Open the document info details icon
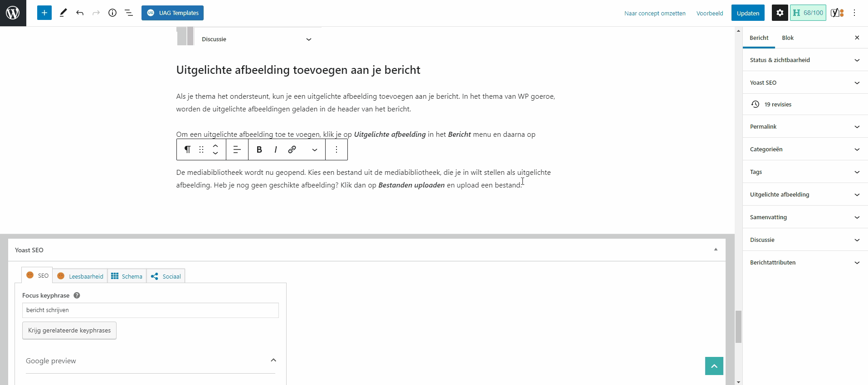Screen dimensions: 868x385 click(112, 13)
